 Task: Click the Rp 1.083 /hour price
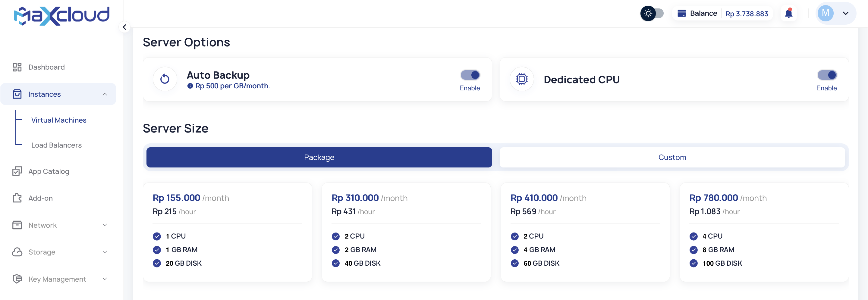[714, 211]
